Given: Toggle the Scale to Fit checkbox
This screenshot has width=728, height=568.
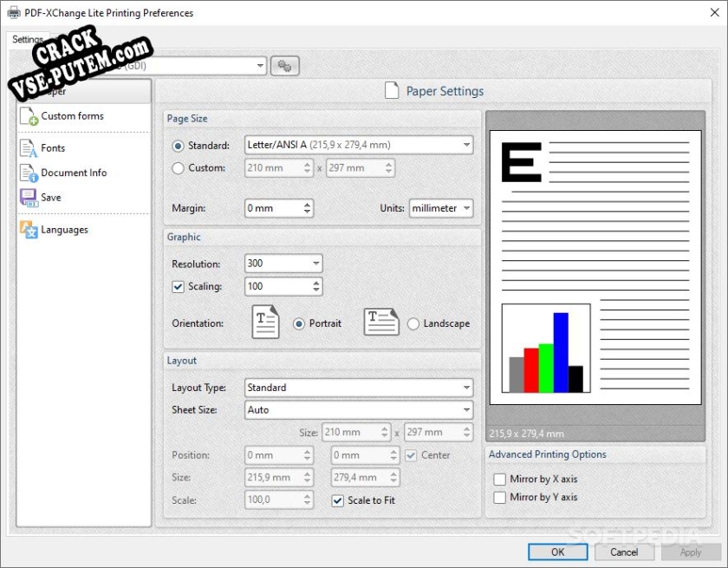Looking at the screenshot, I should pos(337,500).
